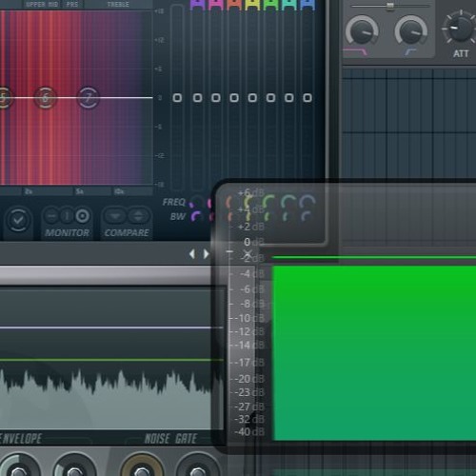This screenshot has width=476, height=476.
Task: Click the UPPER MID range label
Action: (42, 5)
